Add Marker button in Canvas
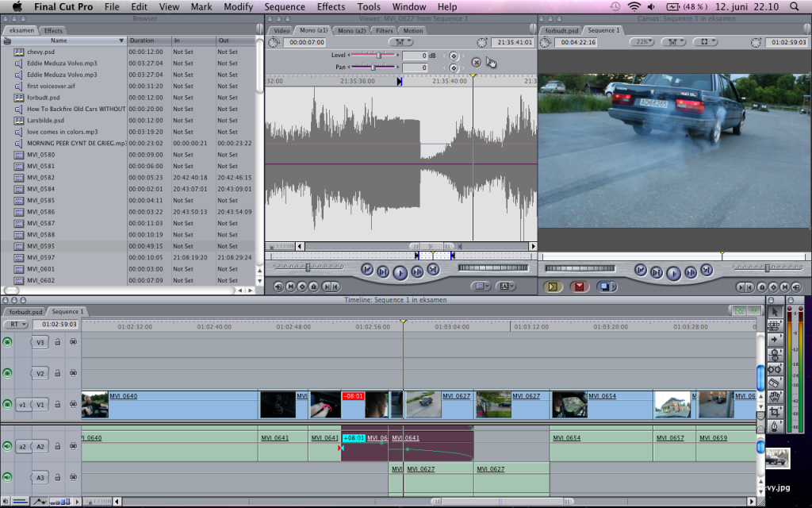This screenshot has width=812, height=508. point(762,287)
